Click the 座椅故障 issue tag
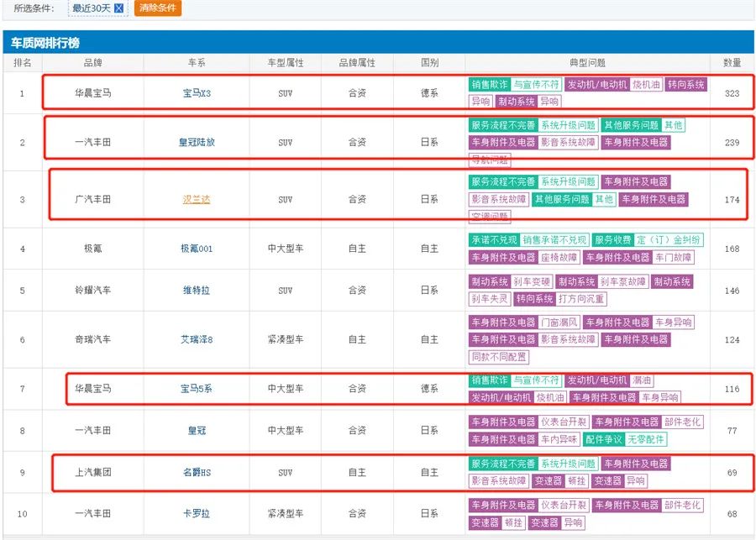 [x=559, y=257]
